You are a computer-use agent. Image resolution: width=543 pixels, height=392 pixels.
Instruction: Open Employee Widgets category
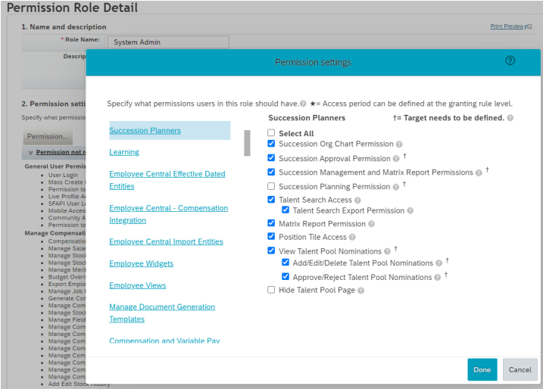(142, 263)
